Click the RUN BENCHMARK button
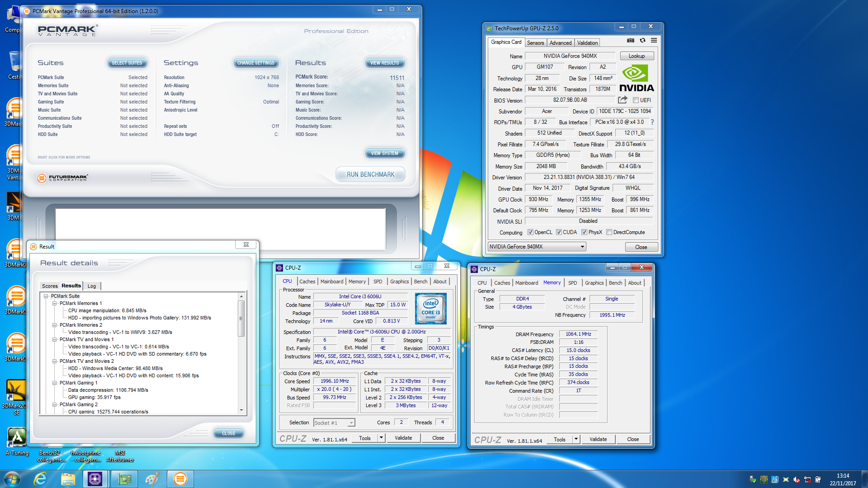This screenshot has width=868, height=488. (371, 174)
